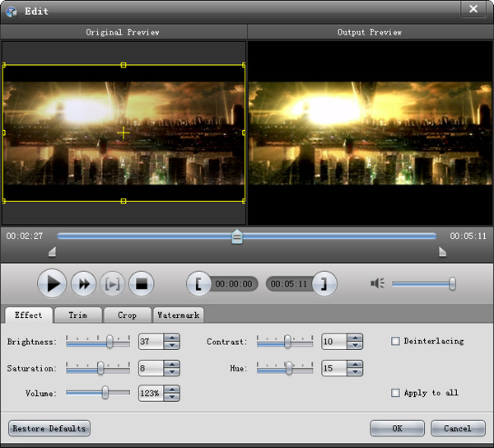Increase Saturation with up arrow
The height and width of the screenshot is (448, 494).
(172, 365)
